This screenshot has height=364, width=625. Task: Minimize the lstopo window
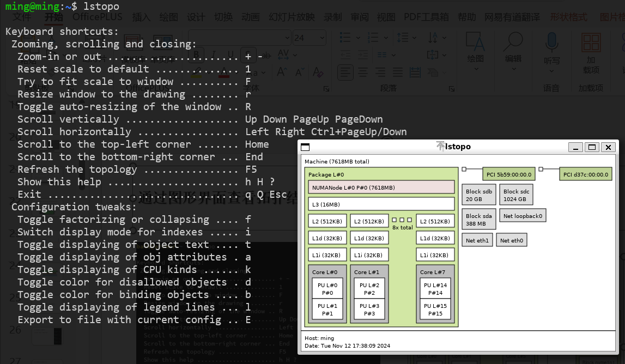pos(575,147)
